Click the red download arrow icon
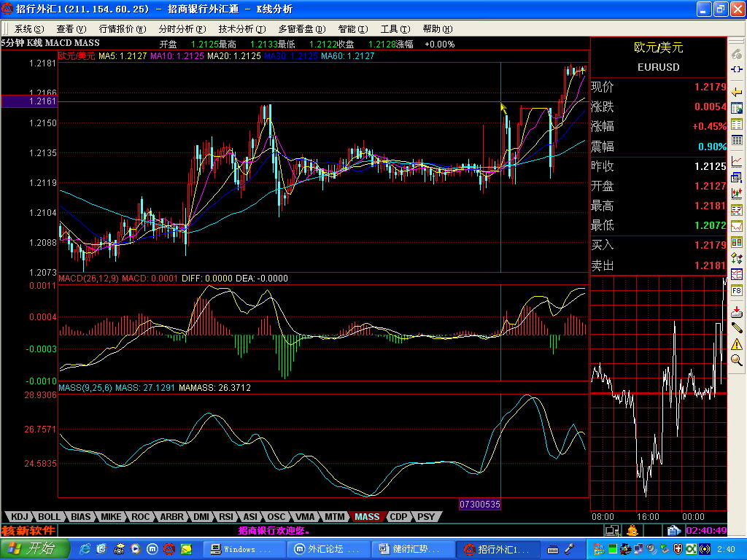This screenshot has height=560, width=747. tap(737, 312)
